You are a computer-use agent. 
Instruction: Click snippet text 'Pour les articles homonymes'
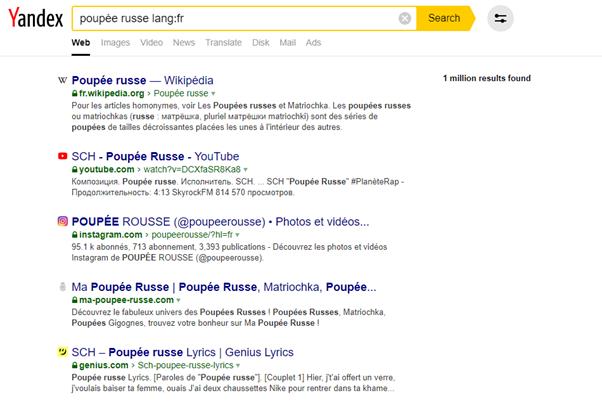tap(126, 106)
